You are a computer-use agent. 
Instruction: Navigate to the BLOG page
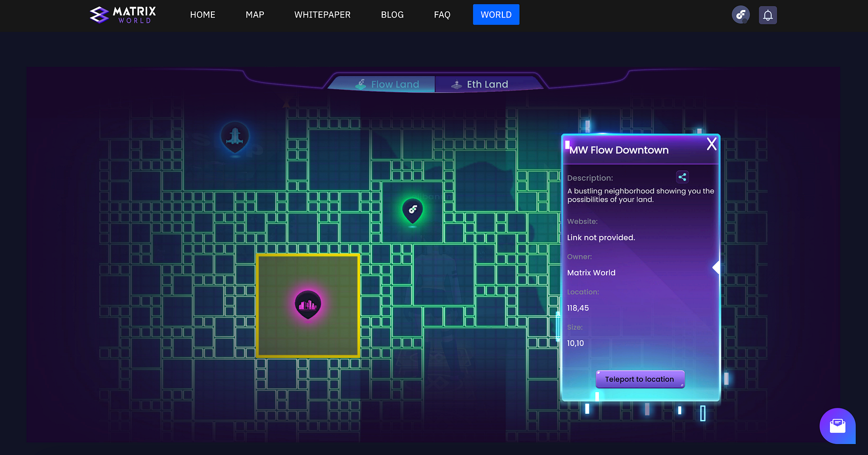point(392,15)
